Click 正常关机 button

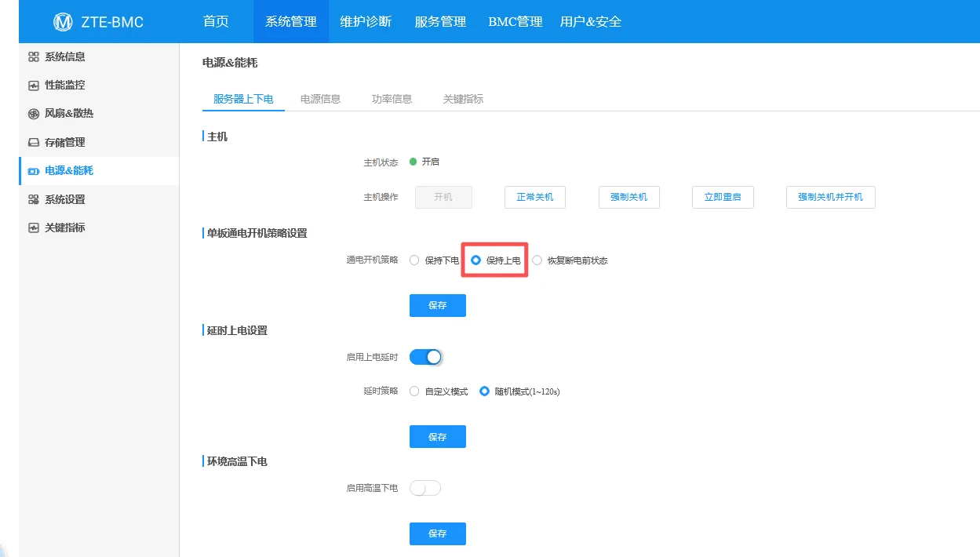(x=534, y=197)
